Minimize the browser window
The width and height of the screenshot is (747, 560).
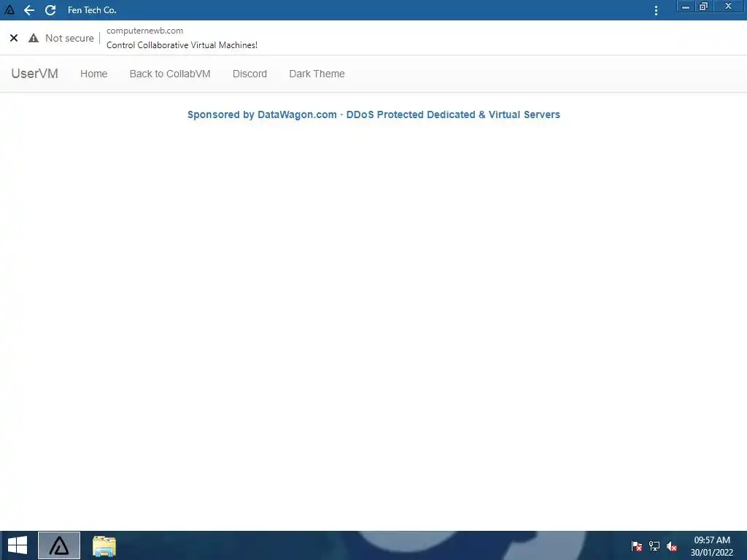[686, 6]
